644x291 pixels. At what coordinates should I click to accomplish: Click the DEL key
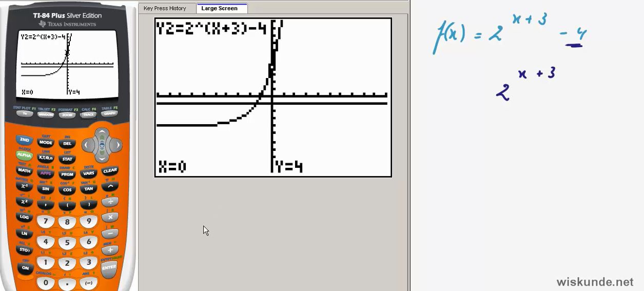(67, 144)
